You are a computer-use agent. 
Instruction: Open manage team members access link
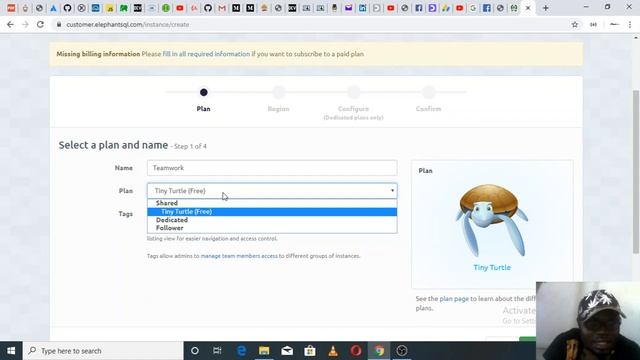(239, 256)
